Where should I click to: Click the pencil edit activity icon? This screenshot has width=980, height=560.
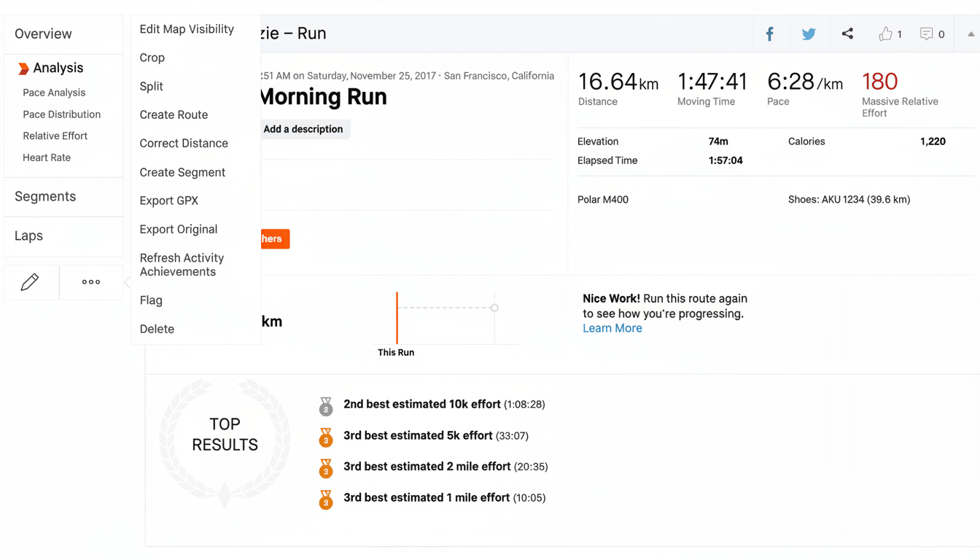coord(30,281)
